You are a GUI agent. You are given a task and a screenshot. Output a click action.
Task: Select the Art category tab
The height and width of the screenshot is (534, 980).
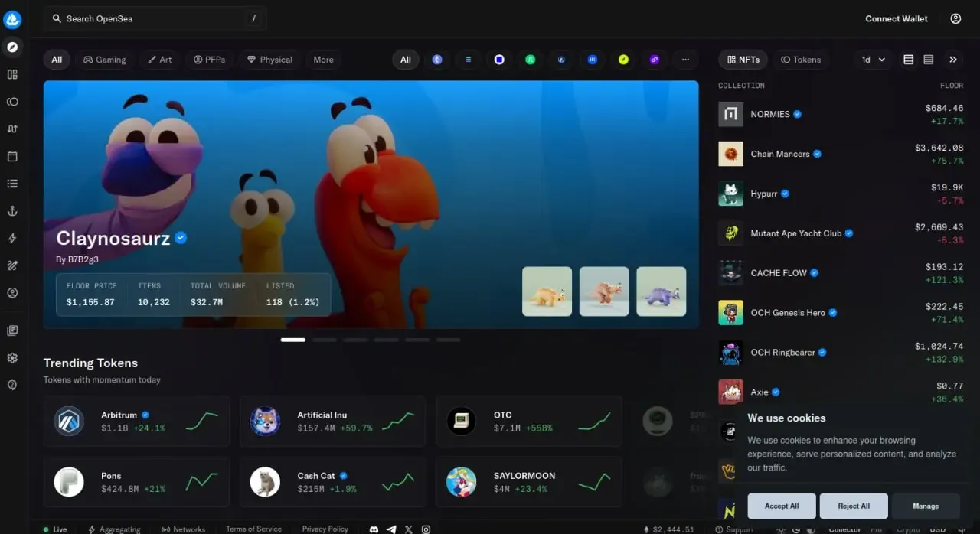[159, 60]
